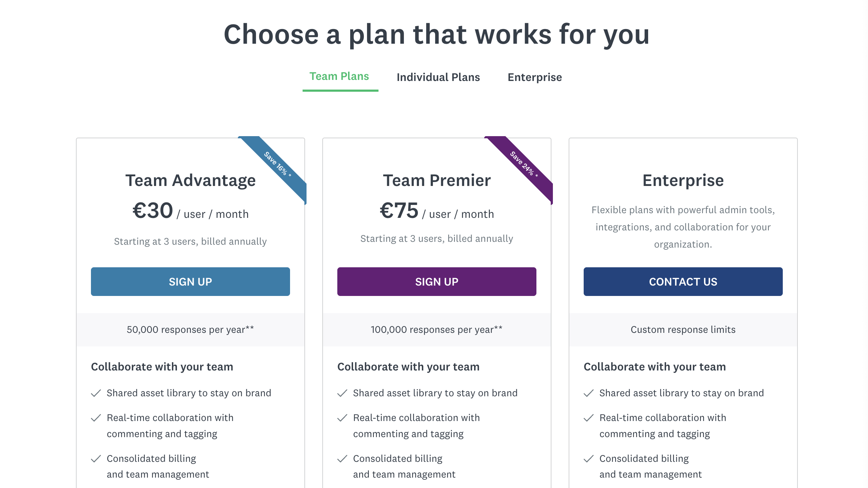
Task: Click checkmark beside Team Premier real-time collaboration
Action: pyautogui.click(x=342, y=417)
